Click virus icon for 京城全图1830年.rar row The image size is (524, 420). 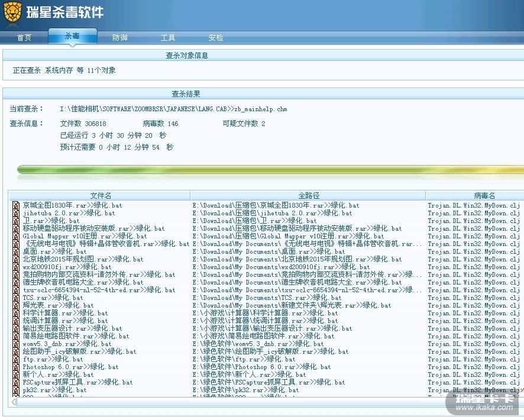[x=16, y=205]
